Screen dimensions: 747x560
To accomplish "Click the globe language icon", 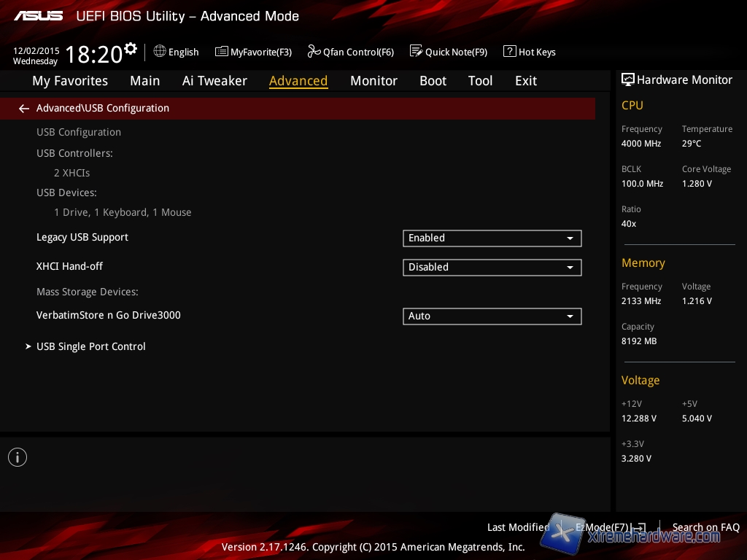I will click(160, 51).
